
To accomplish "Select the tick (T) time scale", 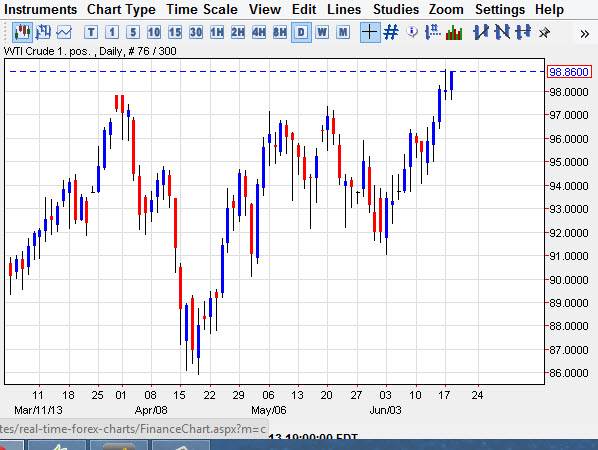I will [x=91, y=32].
